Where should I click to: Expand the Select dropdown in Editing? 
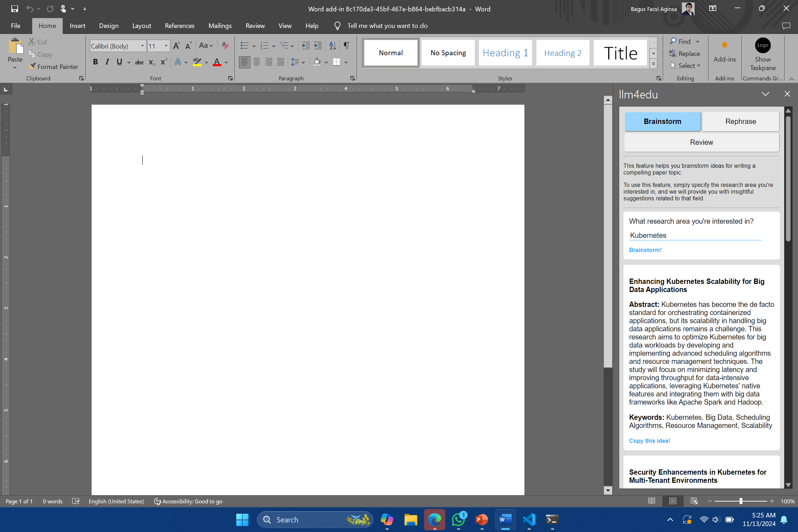pyautogui.click(x=698, y=66)
